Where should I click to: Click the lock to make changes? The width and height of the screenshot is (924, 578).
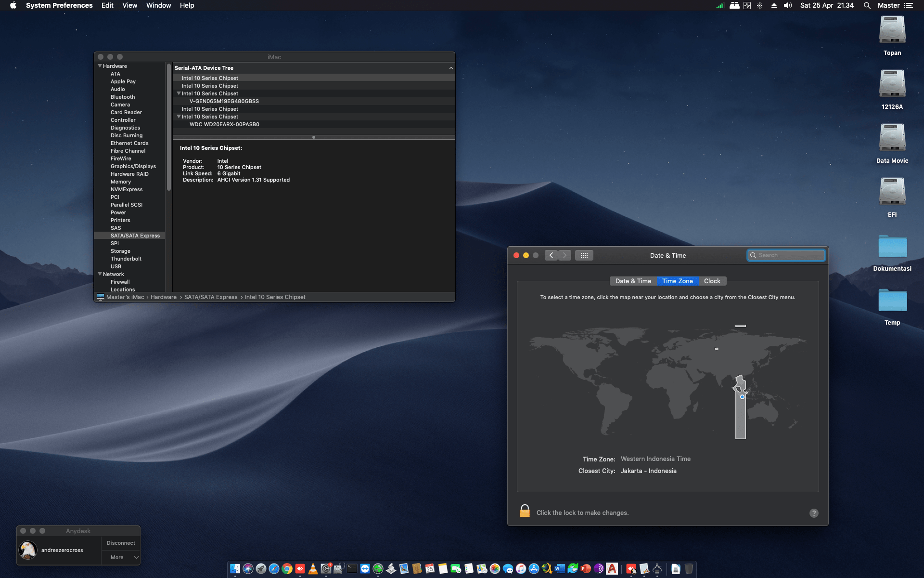(x=525, y=511)
